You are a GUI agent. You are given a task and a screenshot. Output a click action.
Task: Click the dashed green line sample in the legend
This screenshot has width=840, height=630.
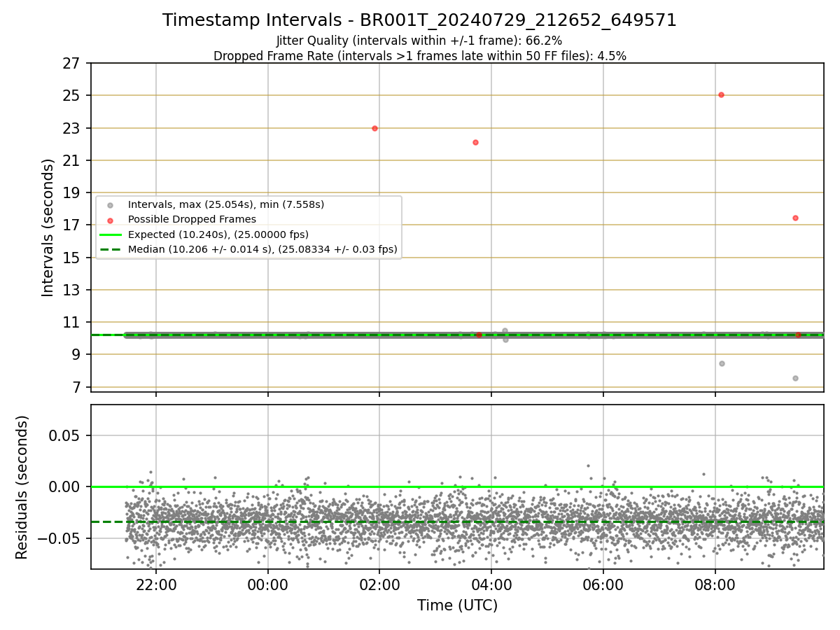point(111,249)
